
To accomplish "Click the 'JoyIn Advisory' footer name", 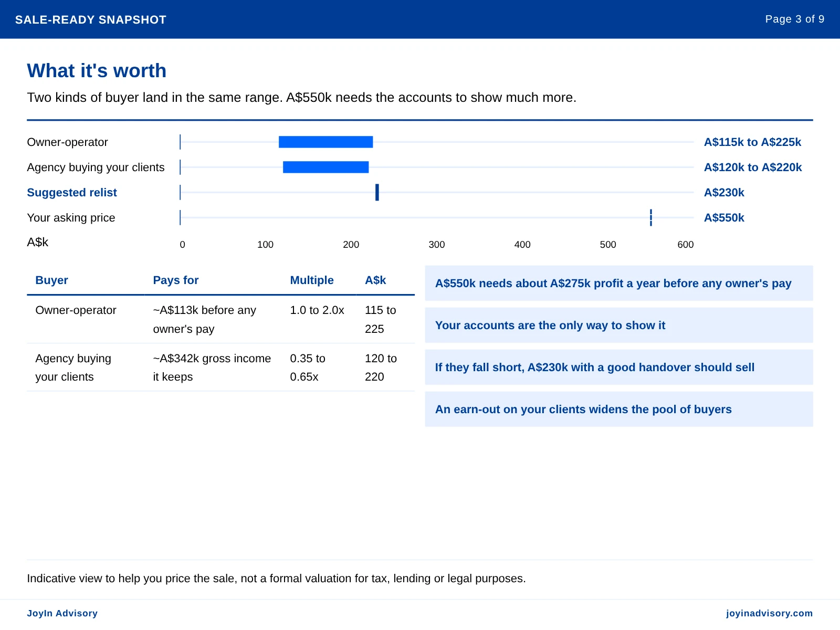I will tap(62, 613).
